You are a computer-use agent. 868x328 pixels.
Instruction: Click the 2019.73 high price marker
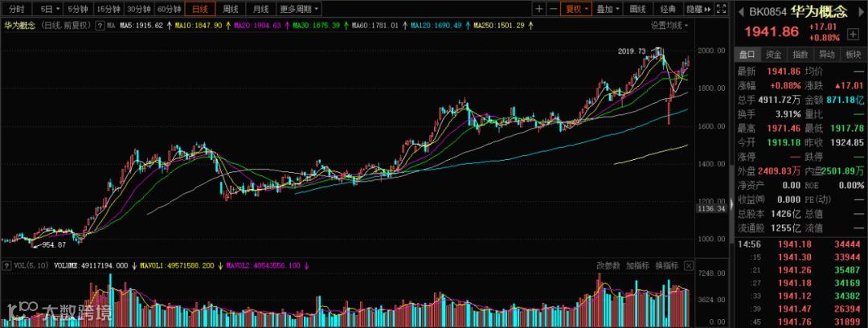tap(632, 51)
